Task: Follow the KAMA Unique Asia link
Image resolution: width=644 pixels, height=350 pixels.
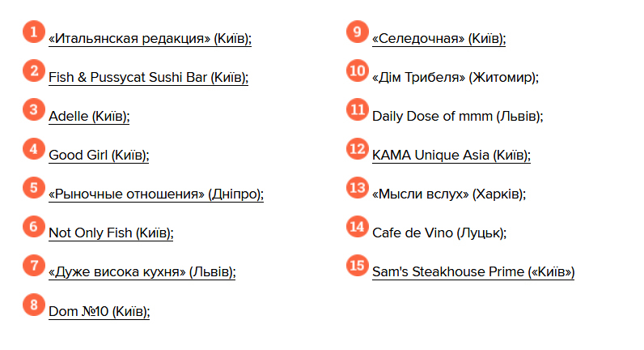Action: [451, 156]
